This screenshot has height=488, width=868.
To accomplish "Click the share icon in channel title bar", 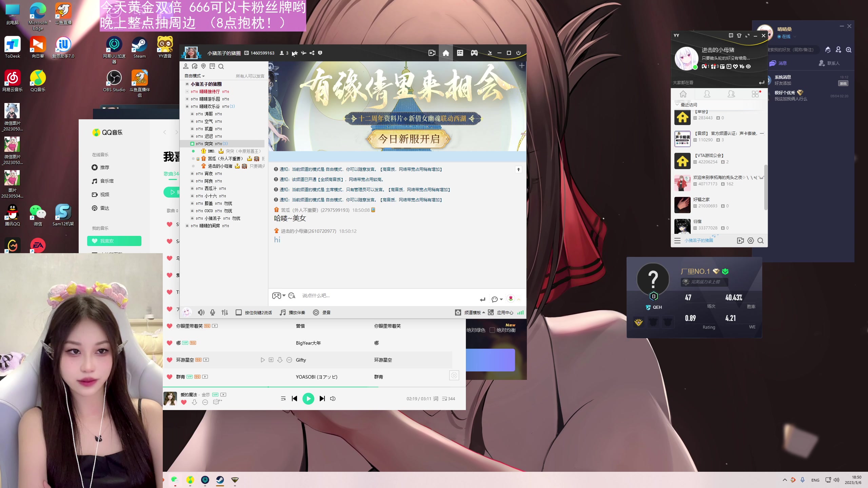I will pyautogui.click(x=312, y=53).
